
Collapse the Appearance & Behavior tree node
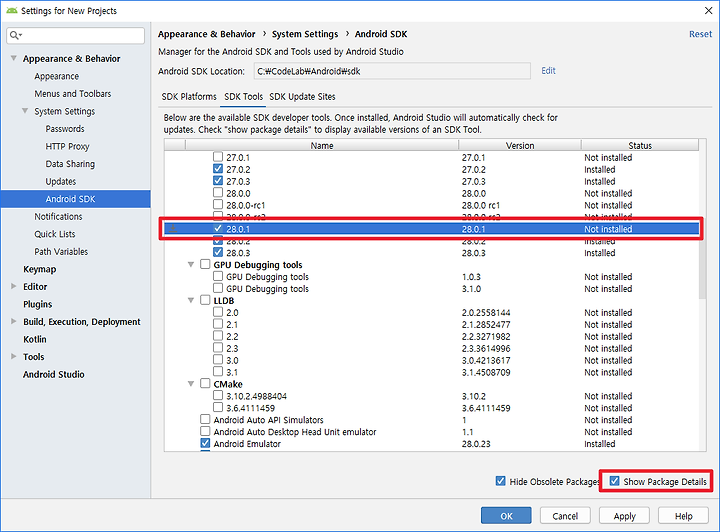(x=14, y=58)
